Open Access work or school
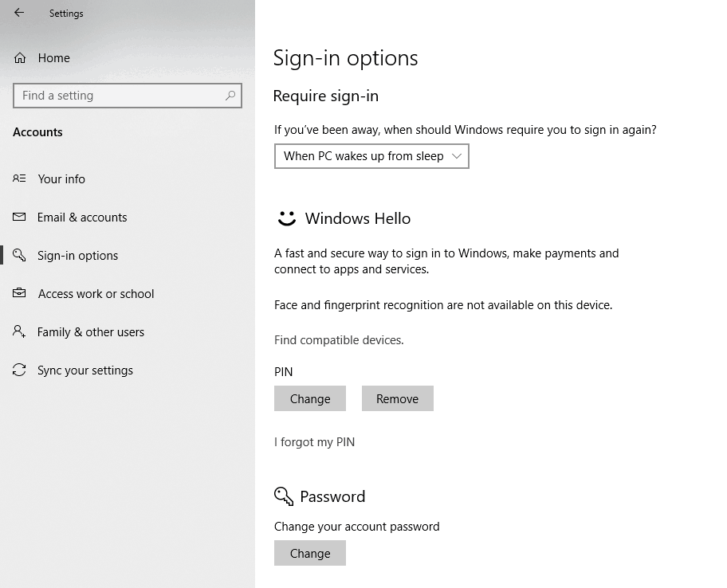This screenshot has width=727, height=588. pyautogui.click(x=96, y=294)
